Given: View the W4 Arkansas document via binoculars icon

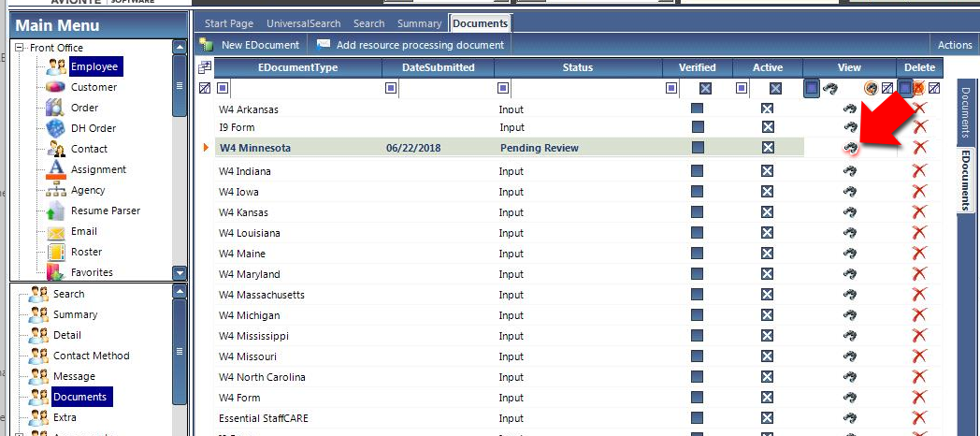Looking at the screenshot, I should 849,109.
